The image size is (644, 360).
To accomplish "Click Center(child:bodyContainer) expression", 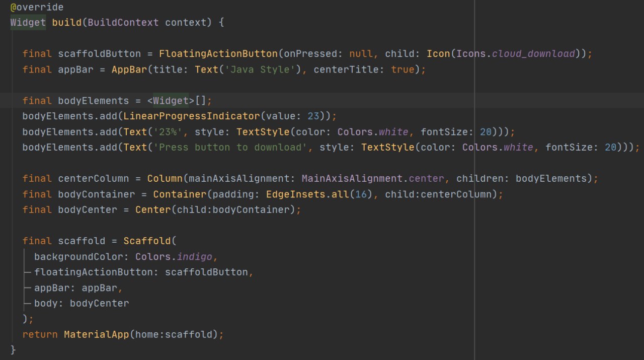I will [x=215, y=210].
